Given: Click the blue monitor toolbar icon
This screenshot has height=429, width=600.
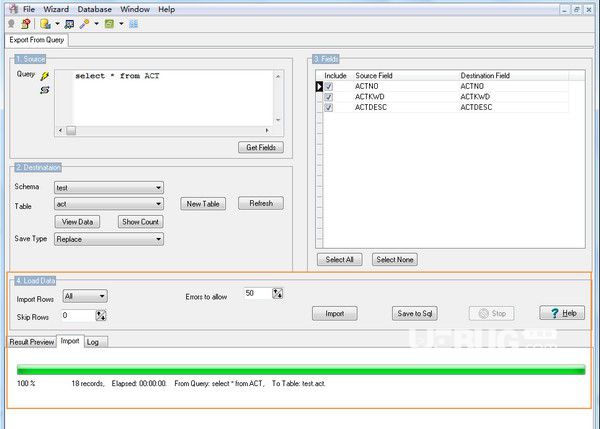Looking at the screenshot, I should coord(69,24).
